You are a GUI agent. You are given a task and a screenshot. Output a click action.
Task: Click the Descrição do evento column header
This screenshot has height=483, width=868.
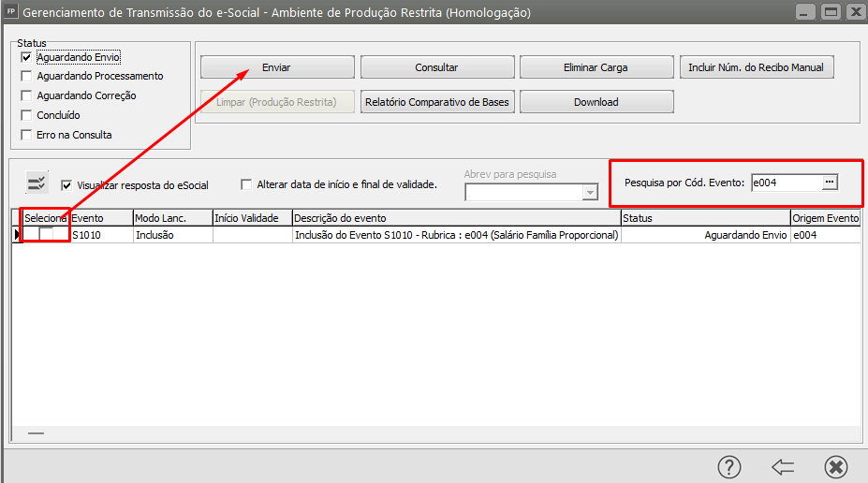pos(455,218)
